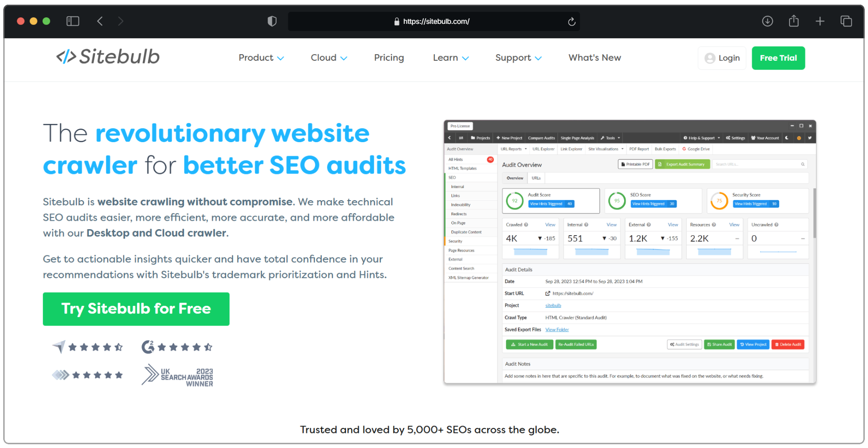Expand the Cloud menu
This screenshot has height=448, width=868.
tap(329, 58)
